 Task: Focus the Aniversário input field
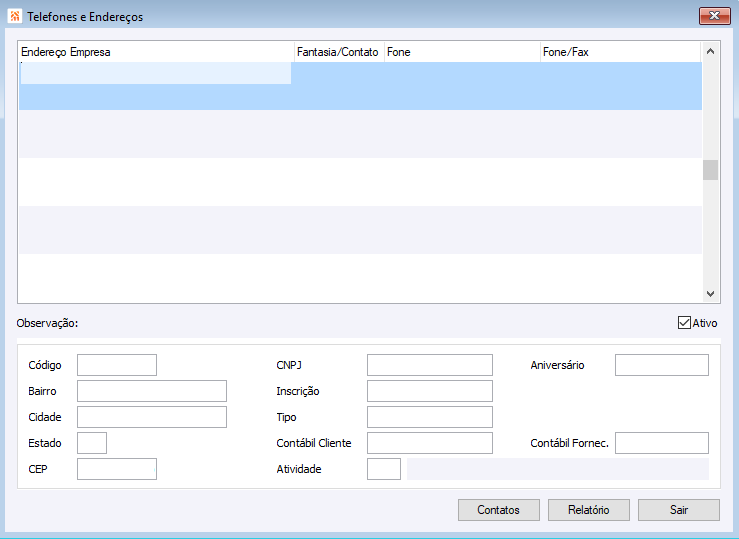[662, 365]
